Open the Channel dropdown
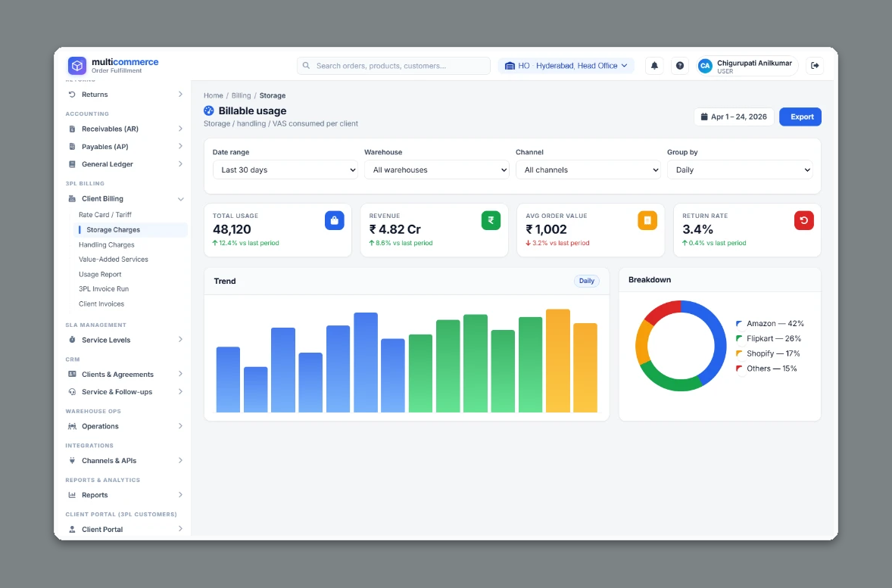This screenshot has width=892, height=588. pos(588,170)
